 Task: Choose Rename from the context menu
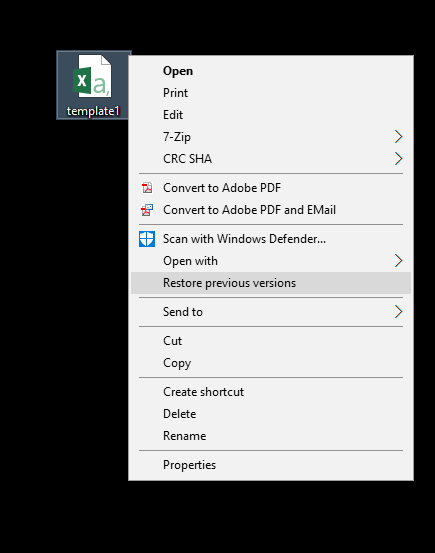pos(271,436)
